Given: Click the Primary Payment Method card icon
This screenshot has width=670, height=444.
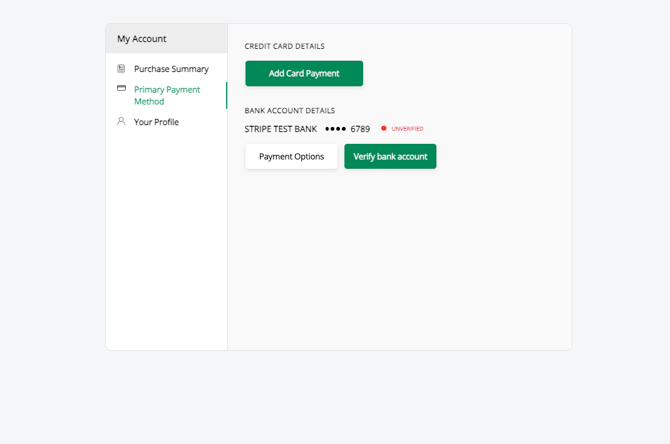Looking at the screenshot, I should pyautogui.click(x=121, y=89).
